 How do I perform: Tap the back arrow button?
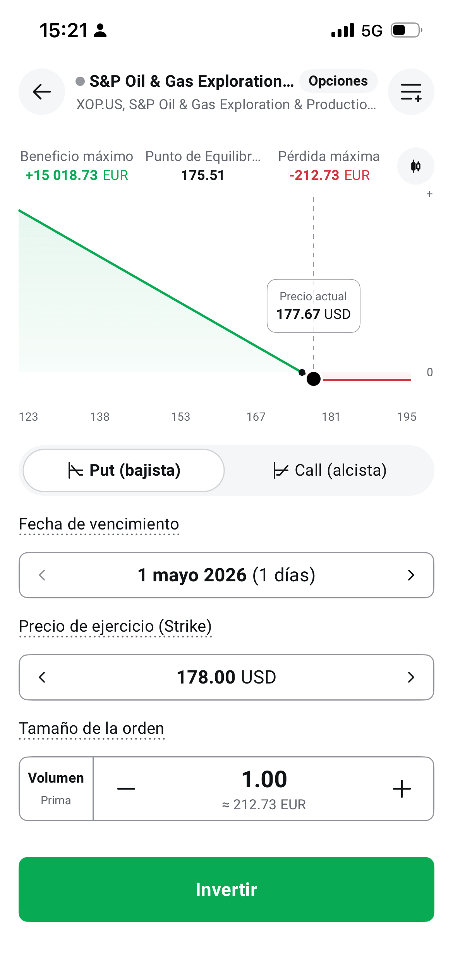[x=42, y=92]
